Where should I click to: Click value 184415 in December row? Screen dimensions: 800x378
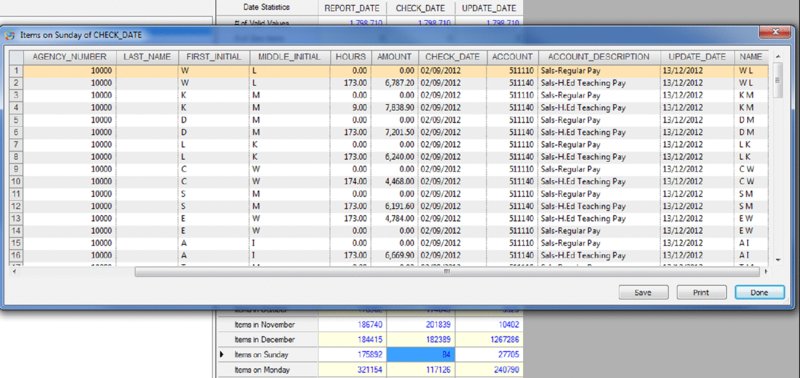pos(352,339)
